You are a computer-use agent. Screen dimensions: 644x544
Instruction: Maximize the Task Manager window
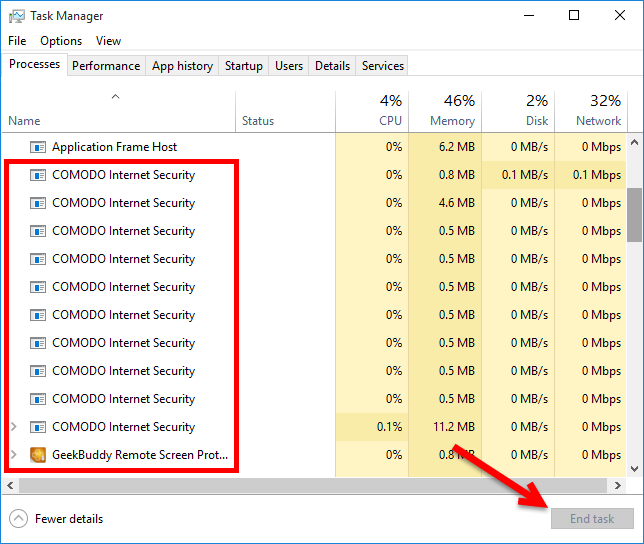[574, 16]
